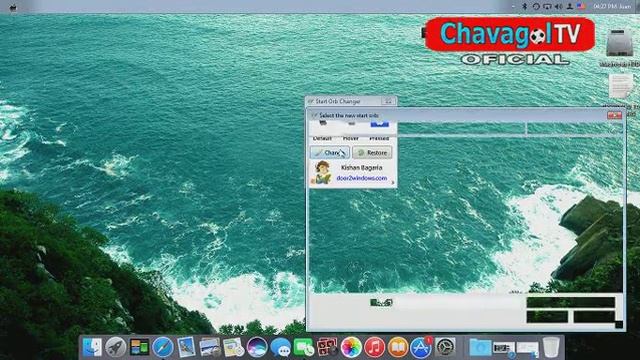This screenshot has width=640, height=360.
Task: Open FaceTime from the dock
Action: [304, 347]
